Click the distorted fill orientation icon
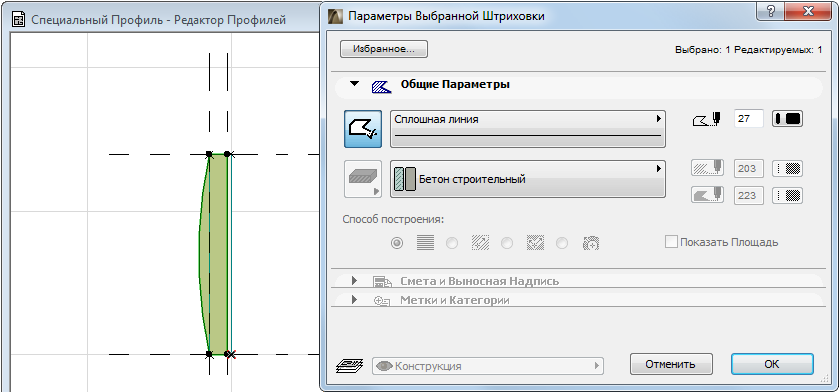The image size is (839, 392). click(535, 243)
